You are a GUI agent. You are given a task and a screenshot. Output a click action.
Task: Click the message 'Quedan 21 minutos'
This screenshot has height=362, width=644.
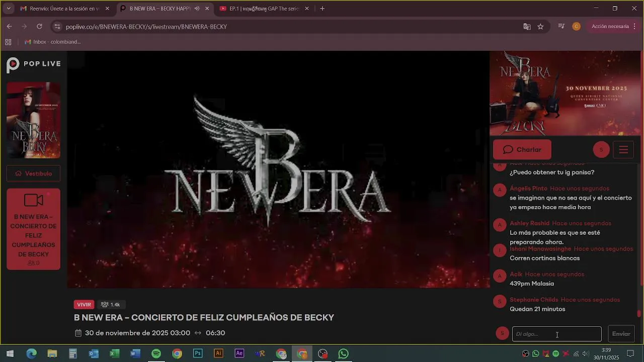click(x=537, y=309)
